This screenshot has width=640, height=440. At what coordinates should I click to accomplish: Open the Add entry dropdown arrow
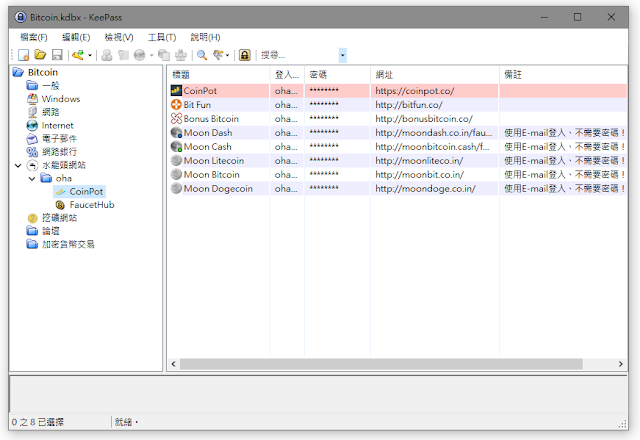point(90,55)
